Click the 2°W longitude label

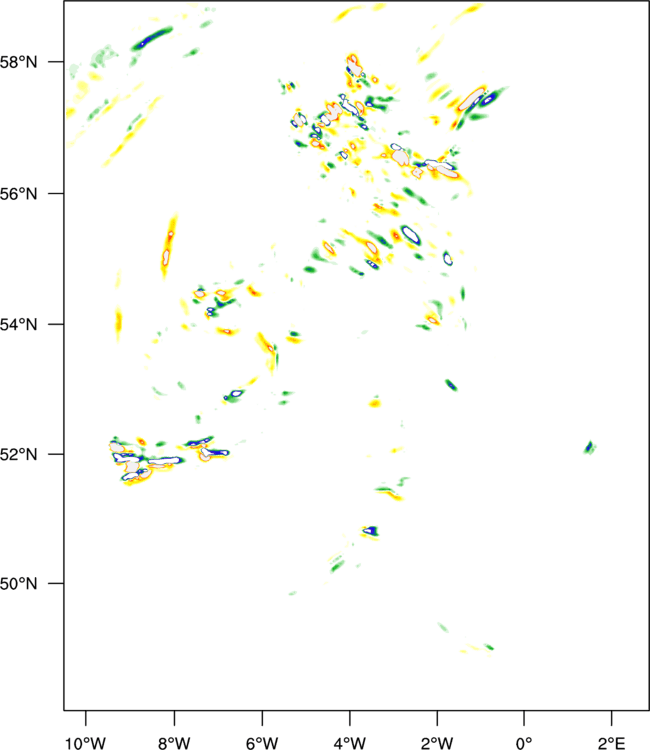click(437, 743)
